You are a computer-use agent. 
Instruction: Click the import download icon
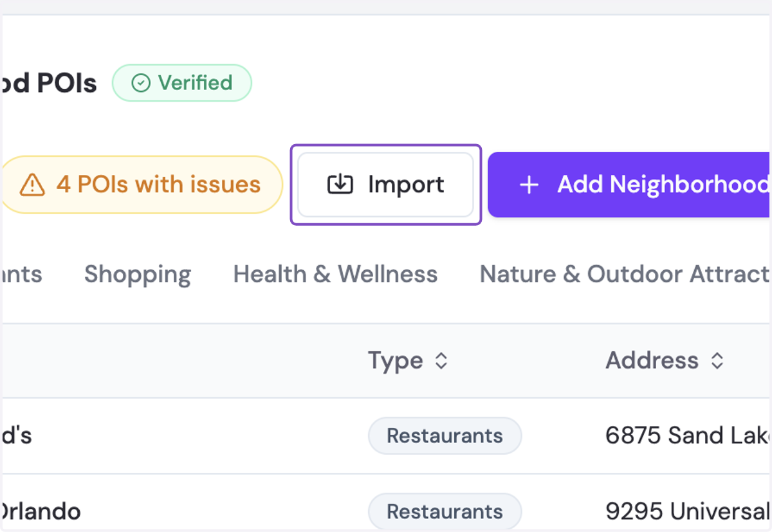click(340, 185)
